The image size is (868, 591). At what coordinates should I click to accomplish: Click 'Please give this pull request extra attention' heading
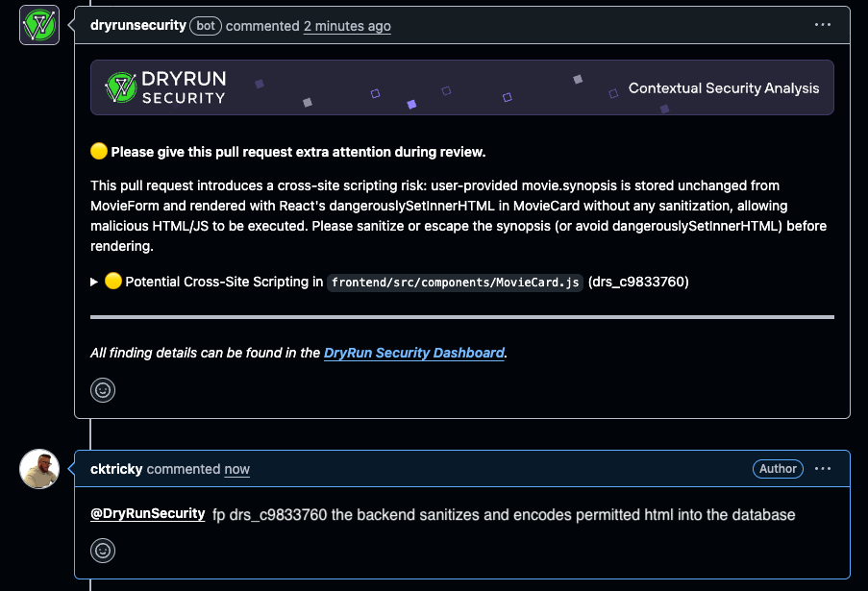(x=298, y=152)
